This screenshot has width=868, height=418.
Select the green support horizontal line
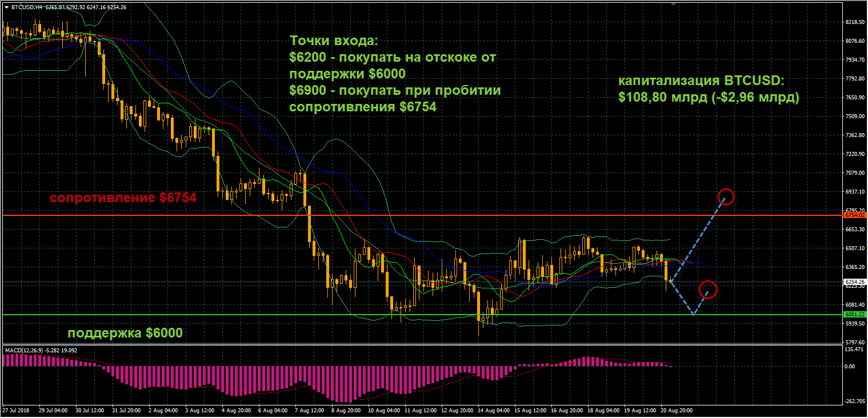click(422, 314)
